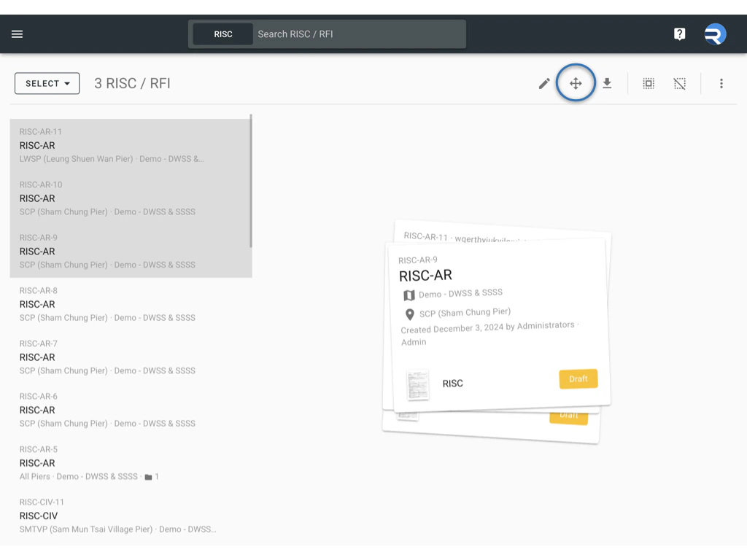747x560 pixels.
Task: Click the map icon beside Demo - DWSS & SSSS
Action: [409, 295]
